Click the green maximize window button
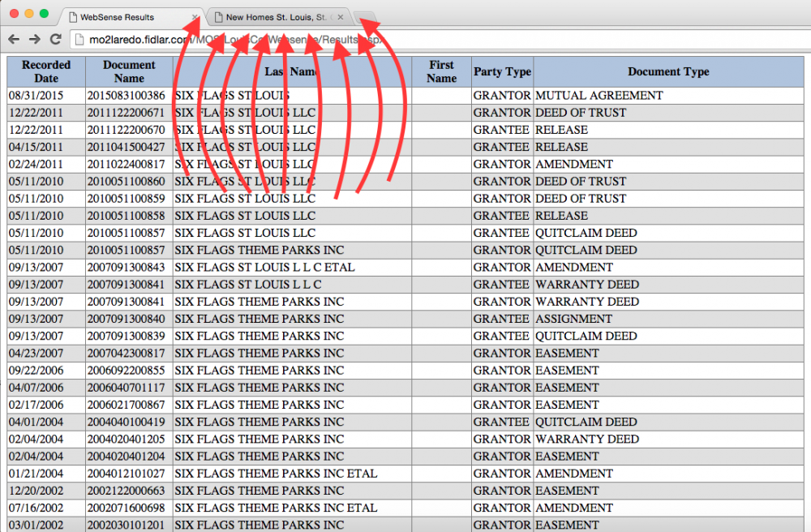The height and width of the screenshot is (532, 811). pyautogui.click(x=44, y=14)
